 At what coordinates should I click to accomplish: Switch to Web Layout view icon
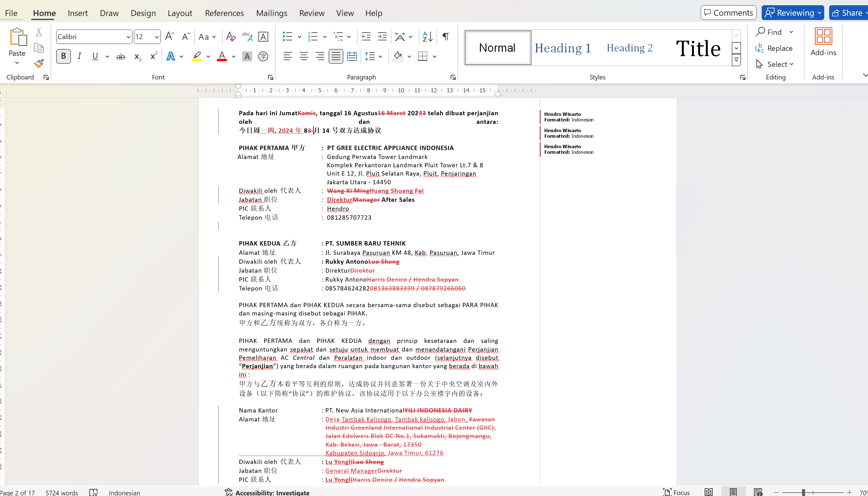coord(758,492)
